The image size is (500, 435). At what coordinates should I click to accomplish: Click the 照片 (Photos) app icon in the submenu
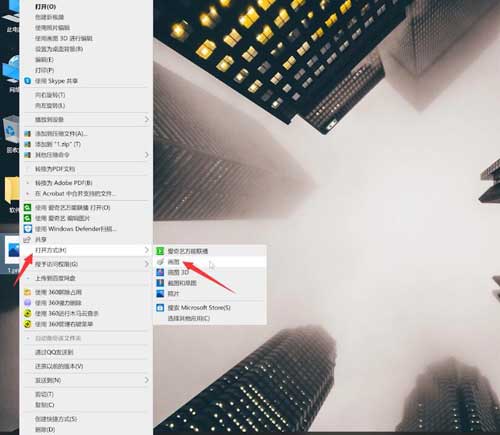(x=160, y=293)
